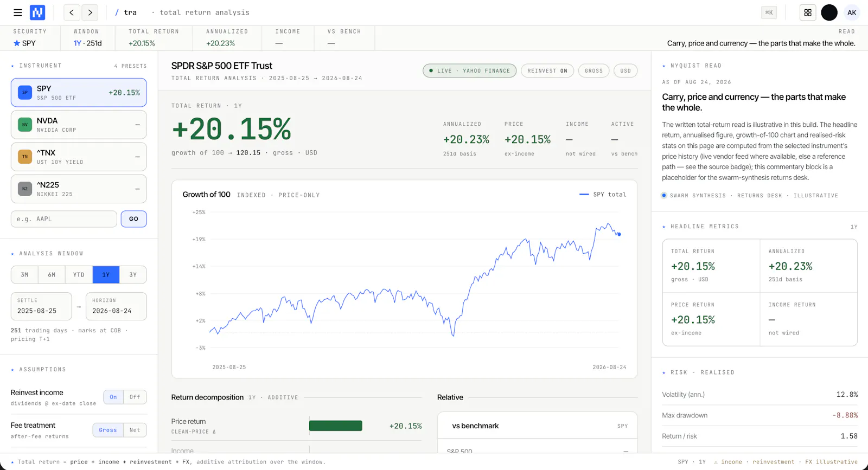The height and width of the screenshot is (470, 868).
Task: Click the 1Y · 251d window summary
Action: [88, 43]
